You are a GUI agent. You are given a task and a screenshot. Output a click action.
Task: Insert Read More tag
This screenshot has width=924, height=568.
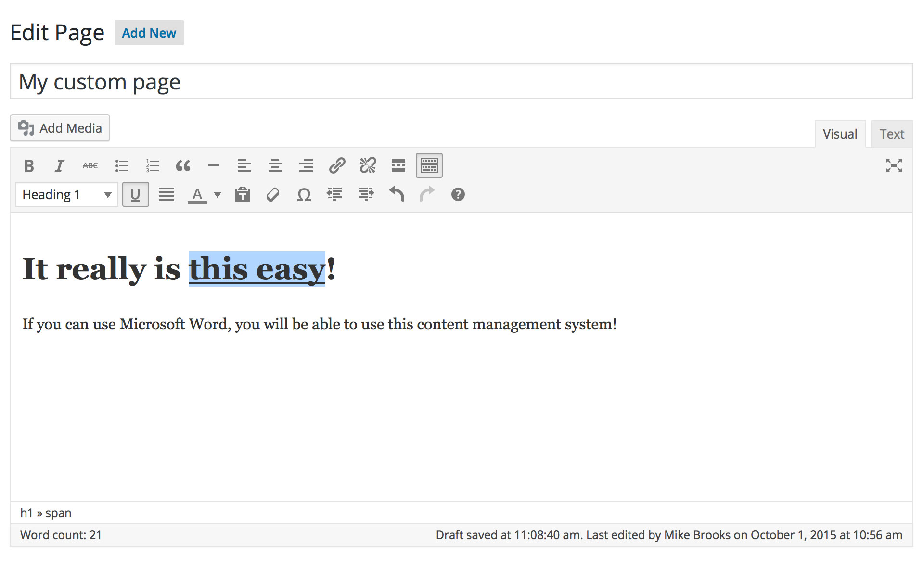coord(398,166)
